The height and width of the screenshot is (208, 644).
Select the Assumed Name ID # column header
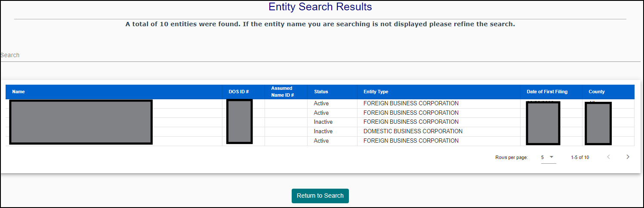tap(282, 92)
